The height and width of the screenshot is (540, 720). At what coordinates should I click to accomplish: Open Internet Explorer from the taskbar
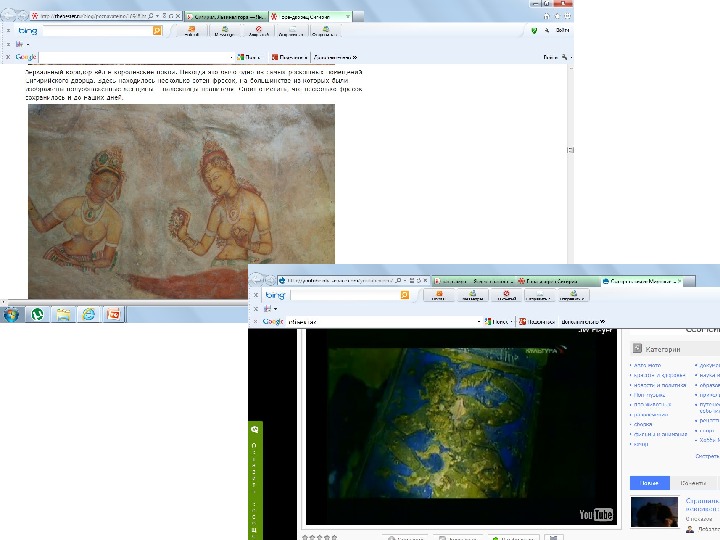click(88, 315)
